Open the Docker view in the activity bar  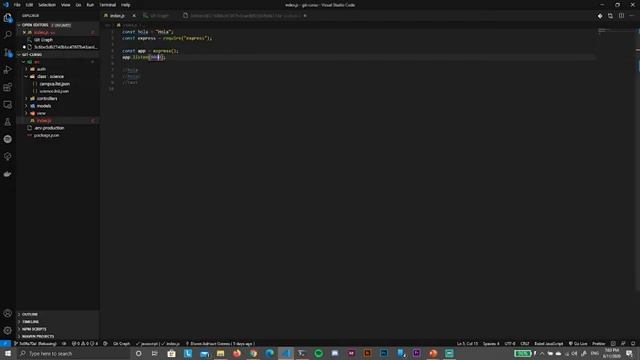coord(8,174)
